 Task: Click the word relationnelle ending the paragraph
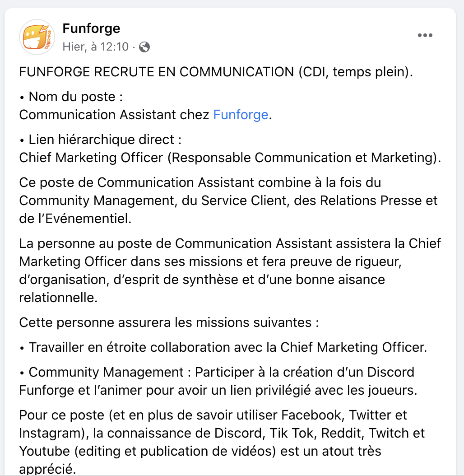click(x=58, y=298)
